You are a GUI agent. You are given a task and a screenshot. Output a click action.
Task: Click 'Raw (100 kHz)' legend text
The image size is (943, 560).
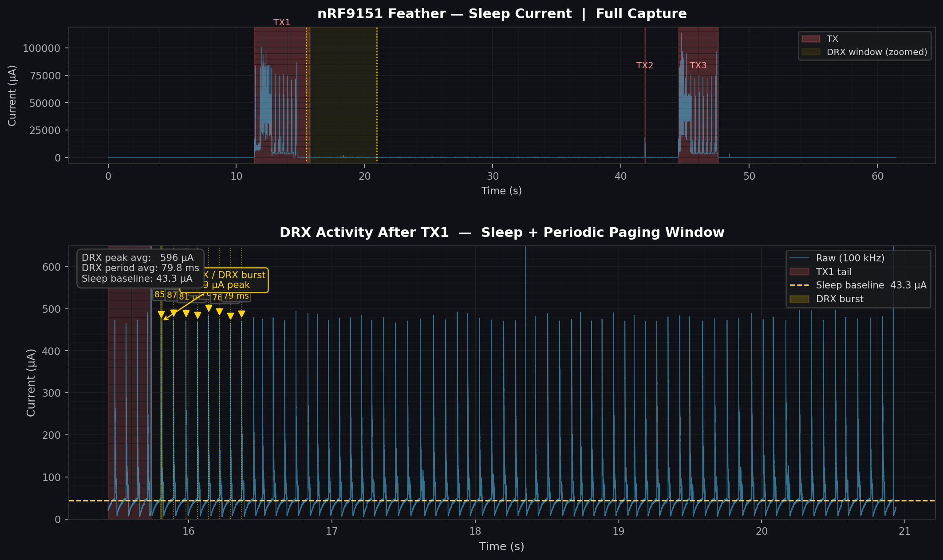[x=850, y=258]
